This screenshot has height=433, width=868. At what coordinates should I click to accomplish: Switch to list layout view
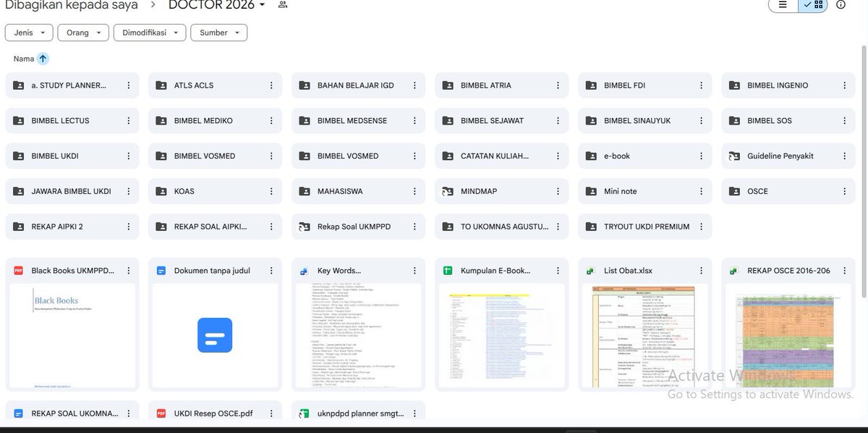coord(783,5)
